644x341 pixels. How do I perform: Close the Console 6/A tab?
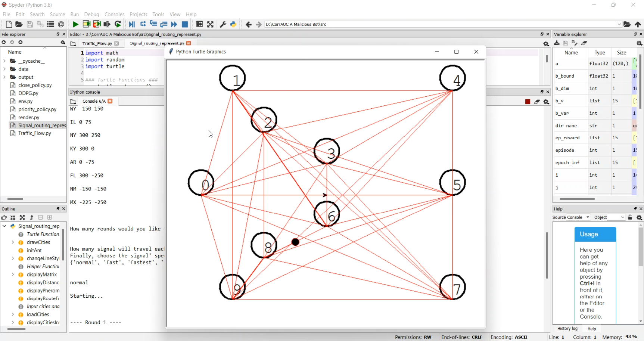tap(110, 101)
